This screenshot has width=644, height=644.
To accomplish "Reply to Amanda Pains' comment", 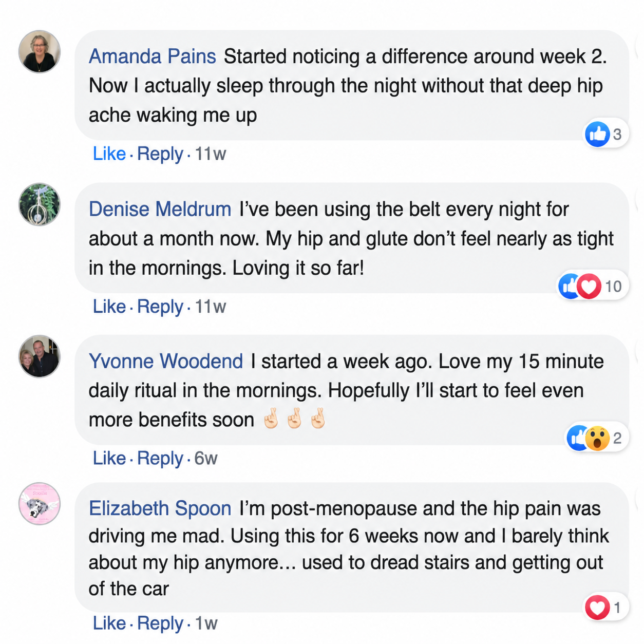I will (160, 154).
